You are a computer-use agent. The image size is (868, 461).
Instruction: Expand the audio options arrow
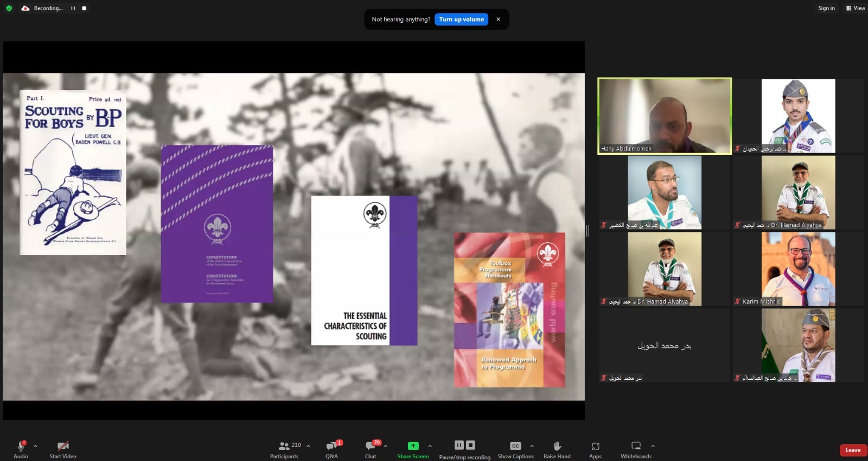pos(36,446)
